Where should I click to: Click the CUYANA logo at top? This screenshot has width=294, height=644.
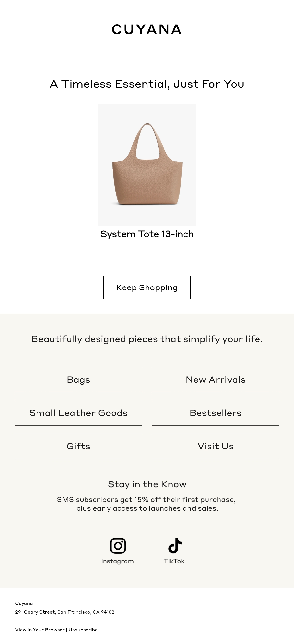(x=147, y=30)
